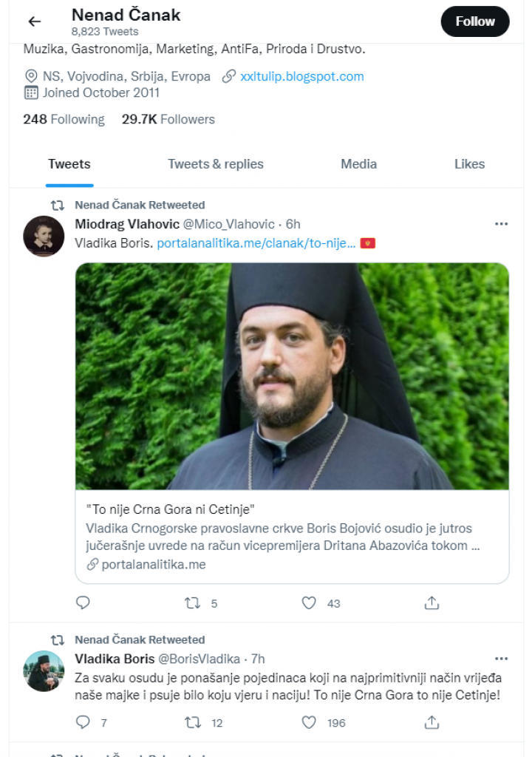
Task: Reply to Vladika Boris's tweet
Action: pyautogui.click(x=83, y=722)
